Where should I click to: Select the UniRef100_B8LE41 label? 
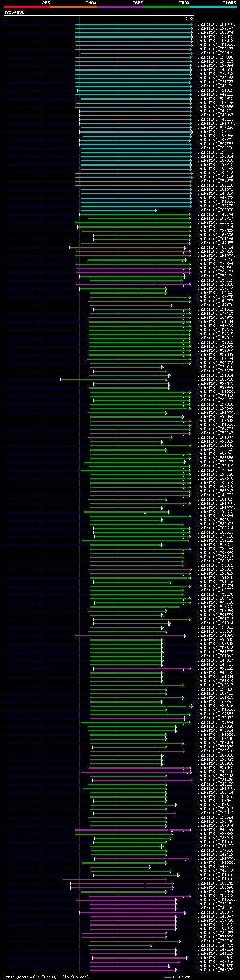pos(215,884)
